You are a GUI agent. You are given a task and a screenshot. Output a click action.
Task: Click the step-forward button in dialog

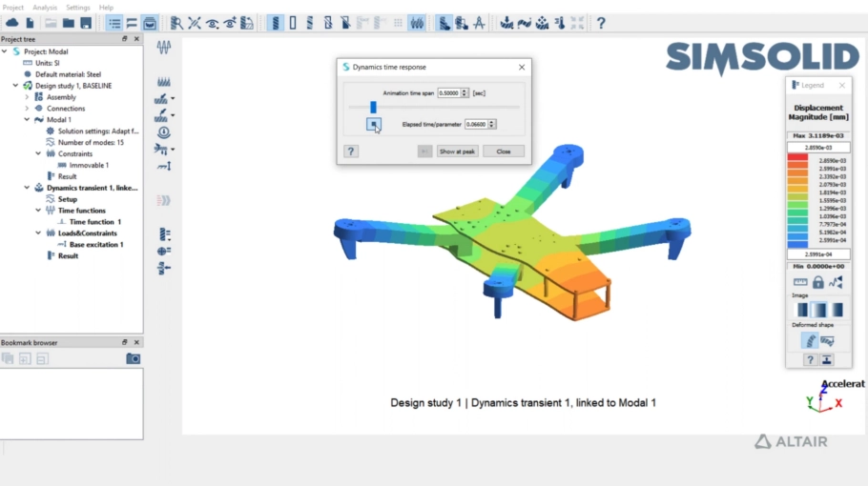point(424,152)
